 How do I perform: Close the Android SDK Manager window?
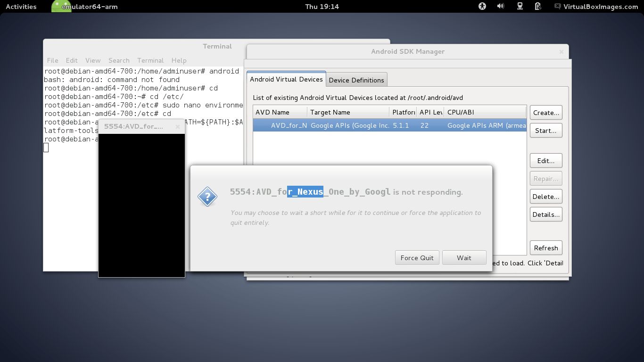tap(561, 52)
